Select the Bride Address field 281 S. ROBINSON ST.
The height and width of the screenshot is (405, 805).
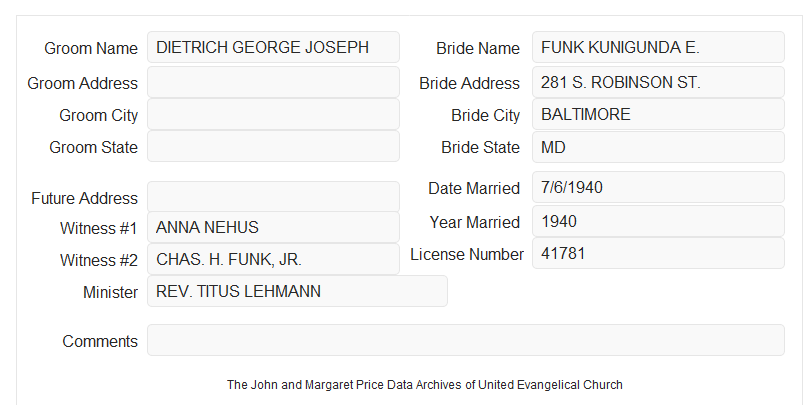pos(658,82)
